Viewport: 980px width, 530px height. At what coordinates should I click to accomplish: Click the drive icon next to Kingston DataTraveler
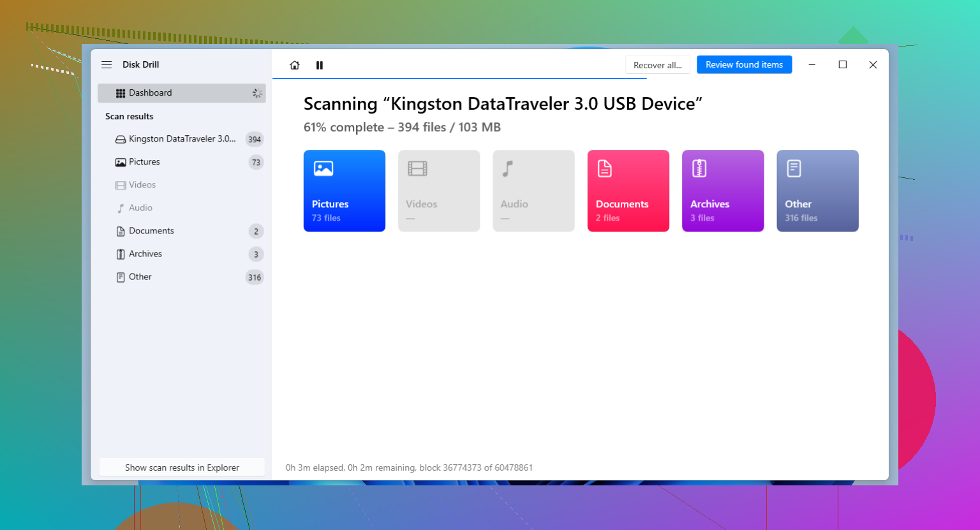click(x=120, y=139)
